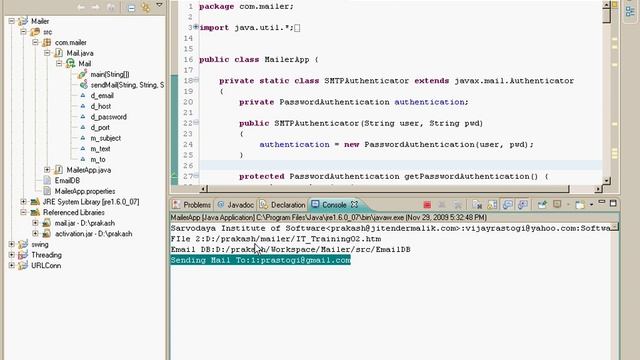
Task: Click the Mail.java file icon
Action: [x=59, y=53]
